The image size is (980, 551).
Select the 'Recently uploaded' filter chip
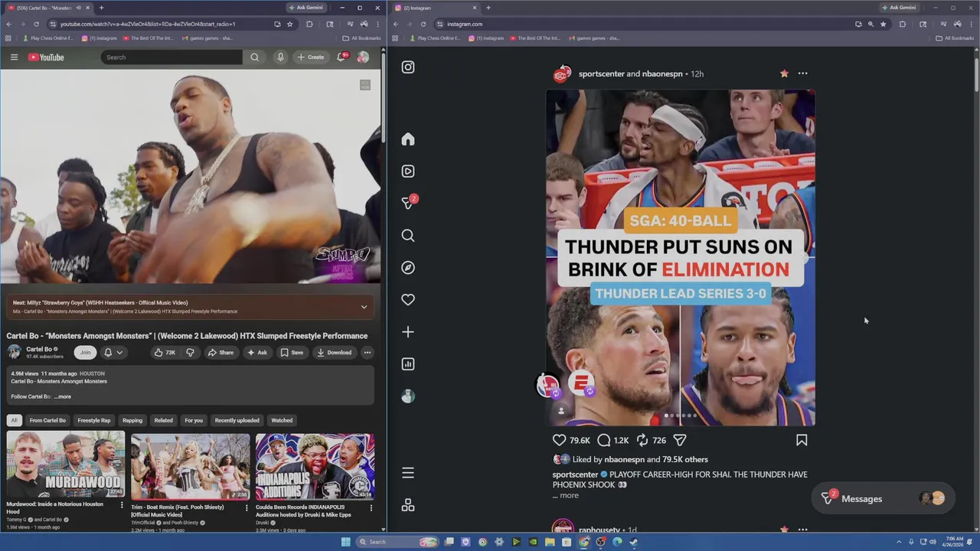point(237,420)
